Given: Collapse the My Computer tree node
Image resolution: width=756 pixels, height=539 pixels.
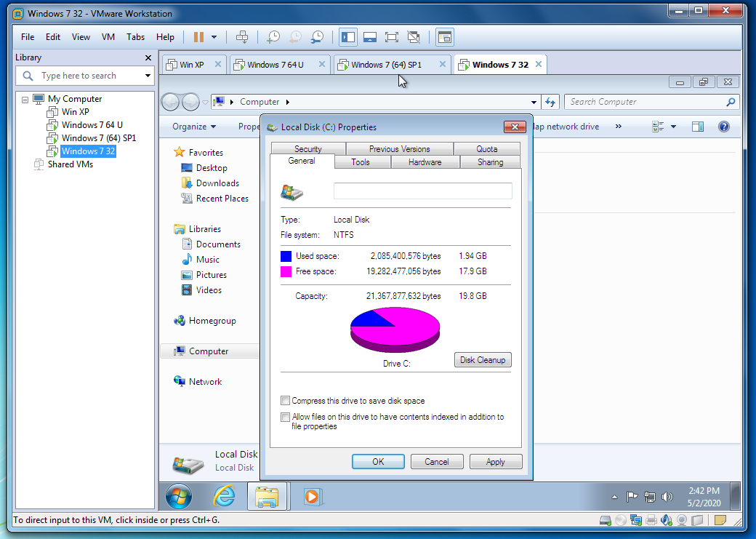Looking at the screenshot, I should [25, 100].
